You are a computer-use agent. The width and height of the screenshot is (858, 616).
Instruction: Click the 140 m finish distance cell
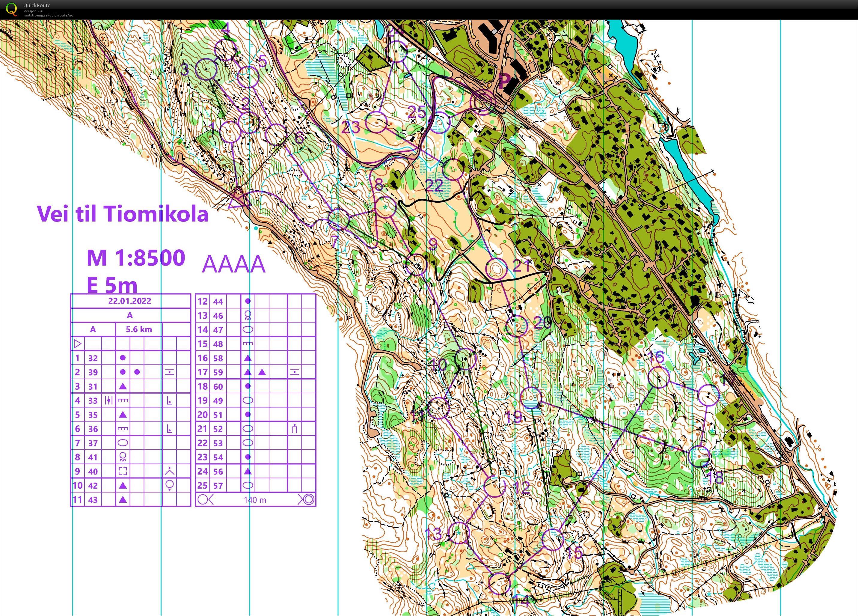pos(255,500)
